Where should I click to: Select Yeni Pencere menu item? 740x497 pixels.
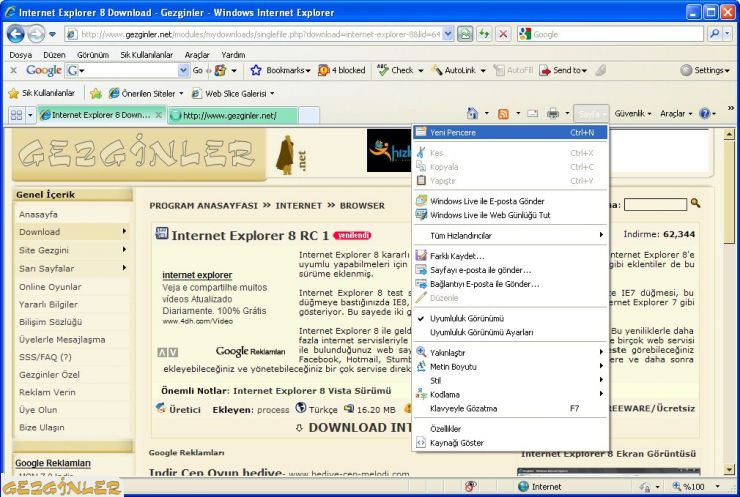510,133
